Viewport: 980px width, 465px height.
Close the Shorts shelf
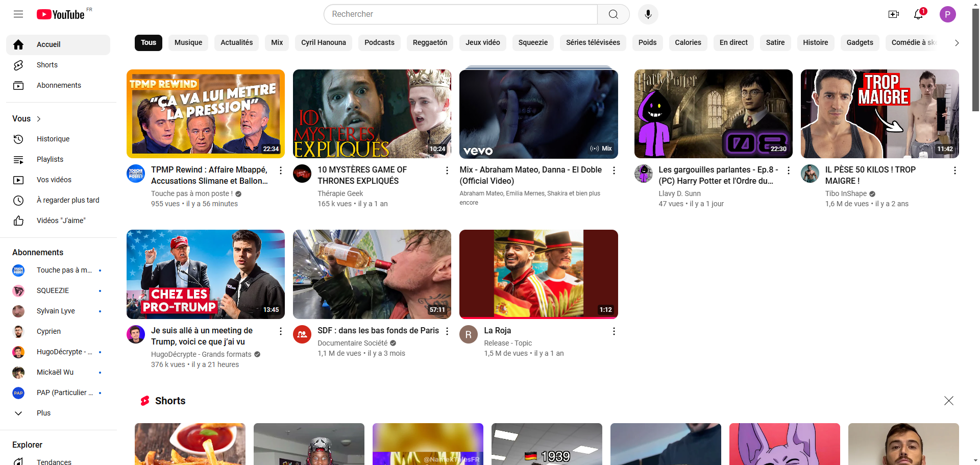click(x=949, y=401)
